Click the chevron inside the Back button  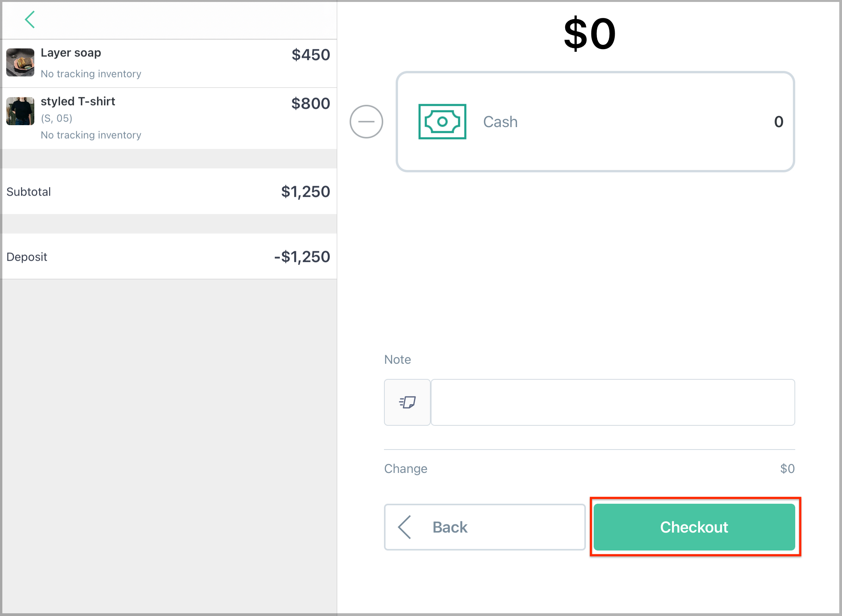pos(405,527)
